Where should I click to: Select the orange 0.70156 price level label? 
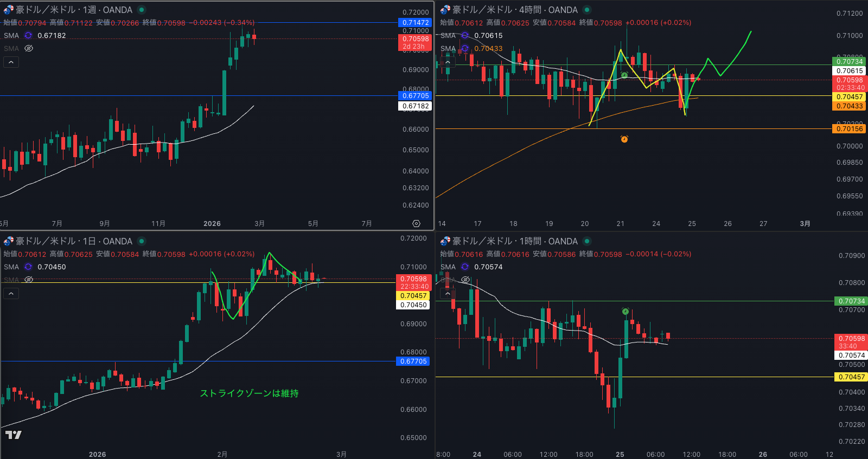point(849,128)
